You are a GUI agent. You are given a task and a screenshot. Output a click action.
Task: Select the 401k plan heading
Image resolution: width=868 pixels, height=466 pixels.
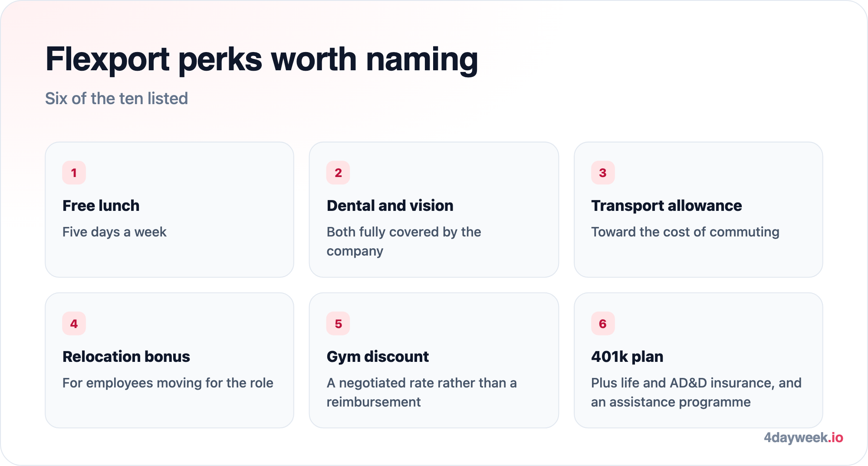pos(627,357)
